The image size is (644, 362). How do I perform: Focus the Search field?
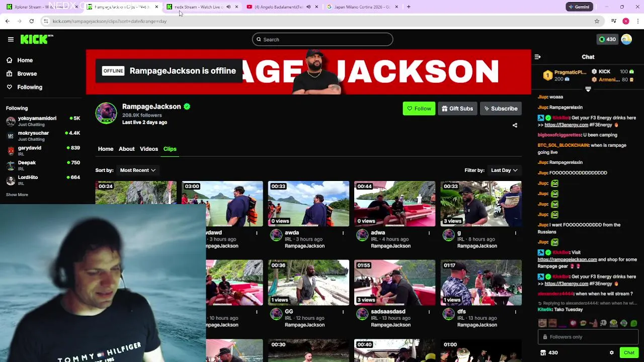coord(323,39)
